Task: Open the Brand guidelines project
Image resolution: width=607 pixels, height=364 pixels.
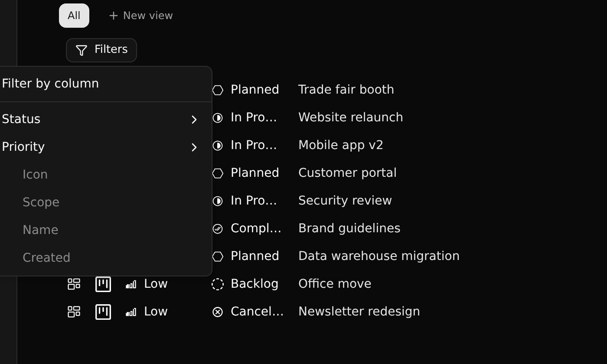Action: (x=349, y=228)
